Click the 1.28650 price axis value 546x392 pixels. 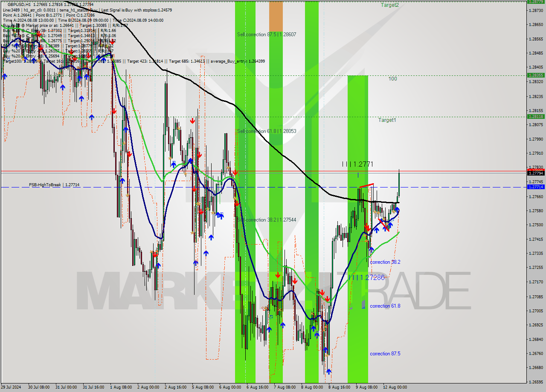[x=535, y=25]
